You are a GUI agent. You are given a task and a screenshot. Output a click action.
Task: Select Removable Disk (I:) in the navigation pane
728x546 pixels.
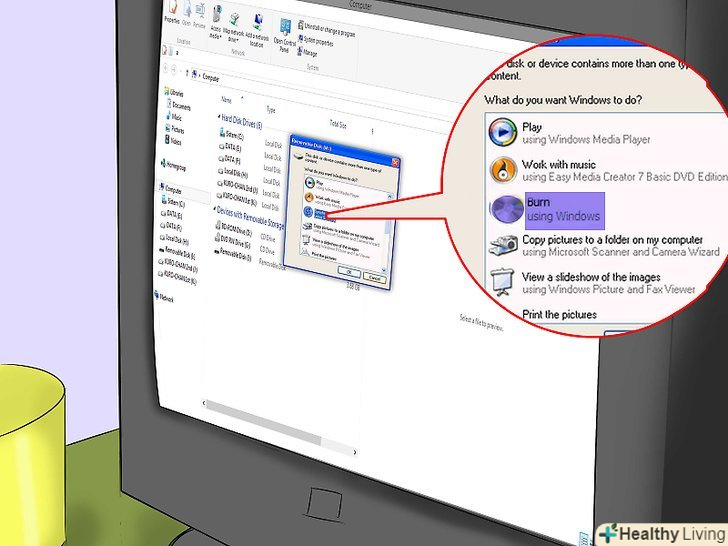click(x=177, y=253)
